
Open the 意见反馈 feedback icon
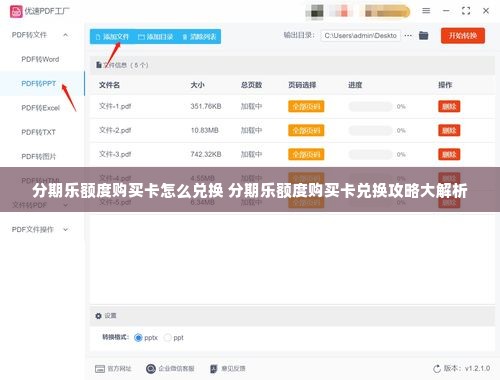[x=214, y=369]
